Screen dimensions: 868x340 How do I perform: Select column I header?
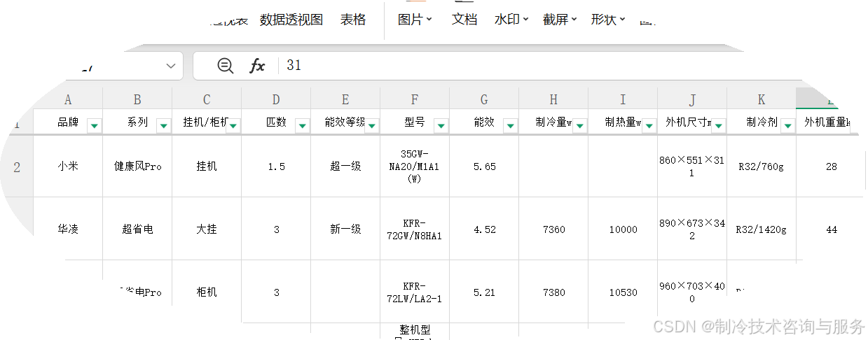coord(623,99)
